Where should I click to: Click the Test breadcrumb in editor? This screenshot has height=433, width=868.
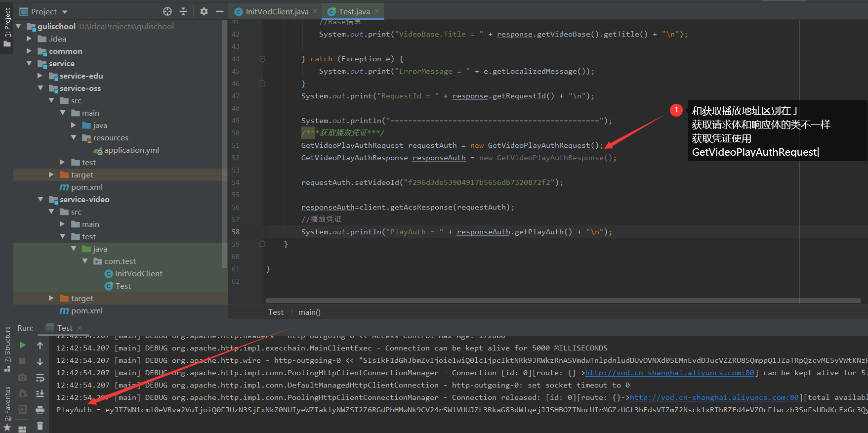[276, 312]
